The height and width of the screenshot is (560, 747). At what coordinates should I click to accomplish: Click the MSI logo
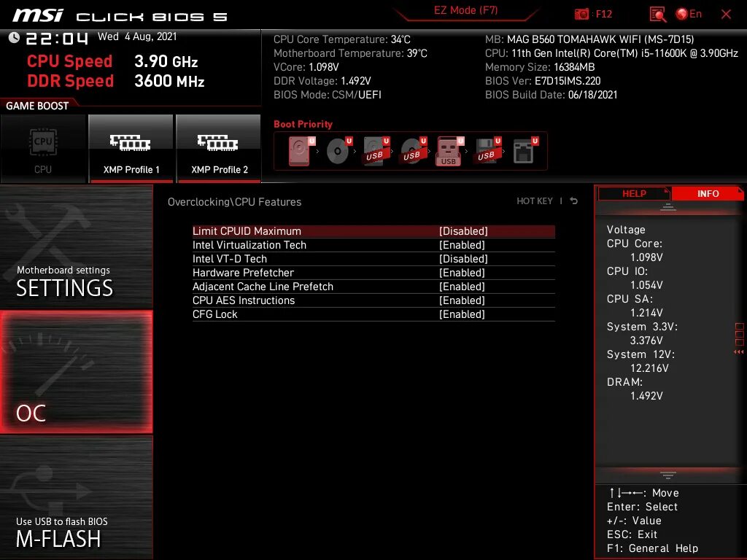pyautogui.click(x=38, y=15)
